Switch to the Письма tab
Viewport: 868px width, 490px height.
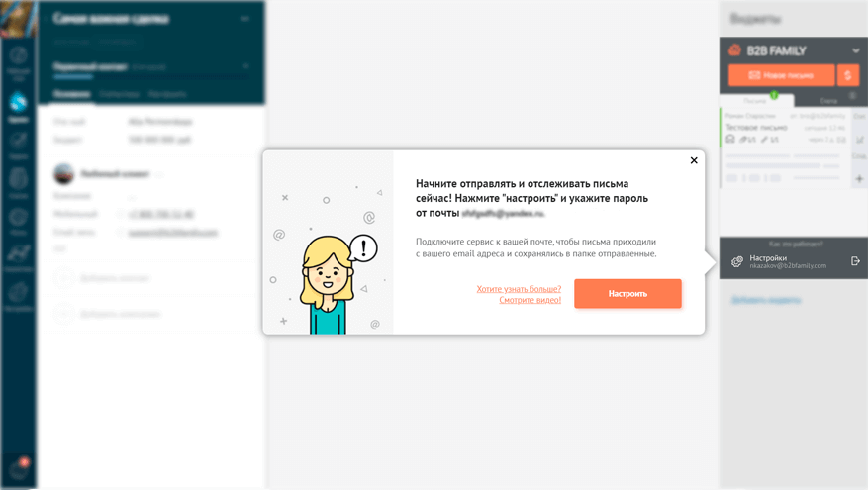point(756,101)
